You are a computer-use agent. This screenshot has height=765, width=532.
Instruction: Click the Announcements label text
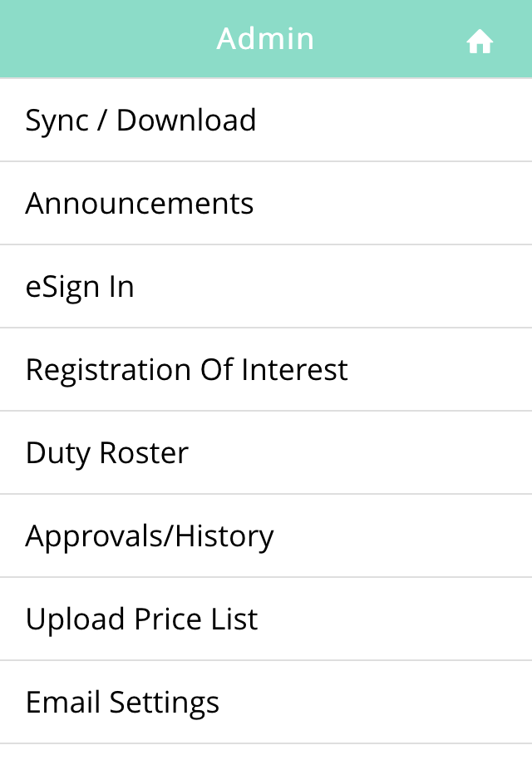point(140,204)
